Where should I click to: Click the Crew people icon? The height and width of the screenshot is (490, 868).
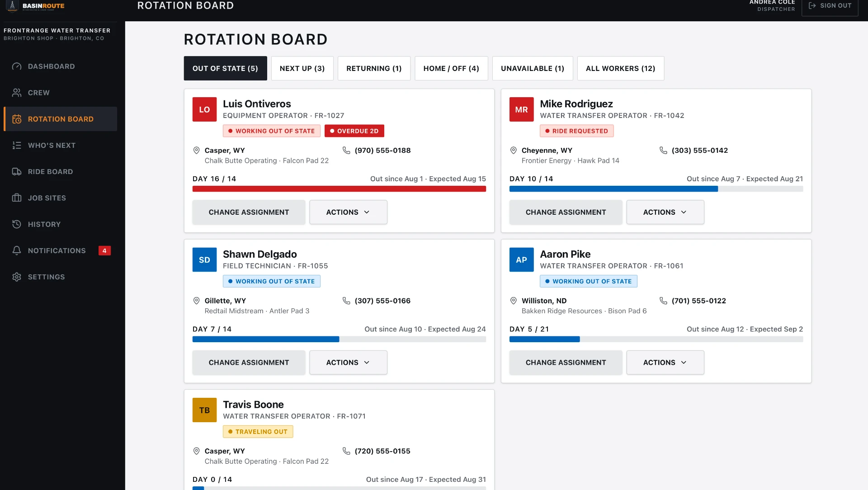click(x=17, y=93)
